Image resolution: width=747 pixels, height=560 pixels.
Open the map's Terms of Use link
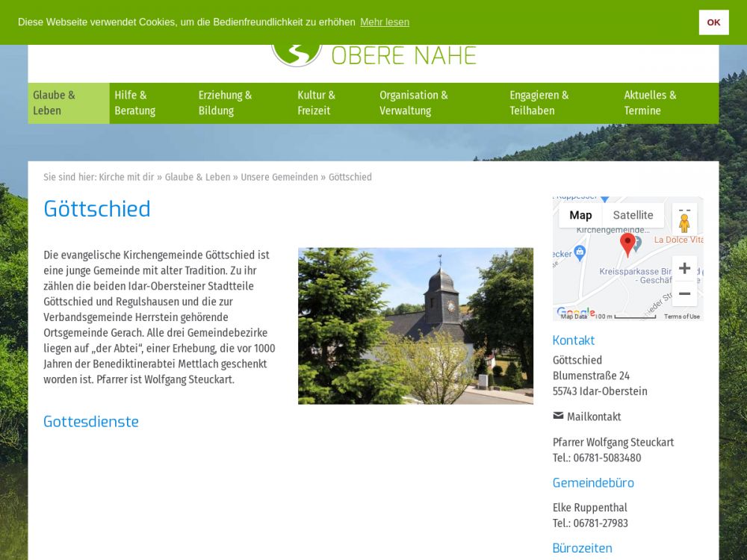[682, 317]
